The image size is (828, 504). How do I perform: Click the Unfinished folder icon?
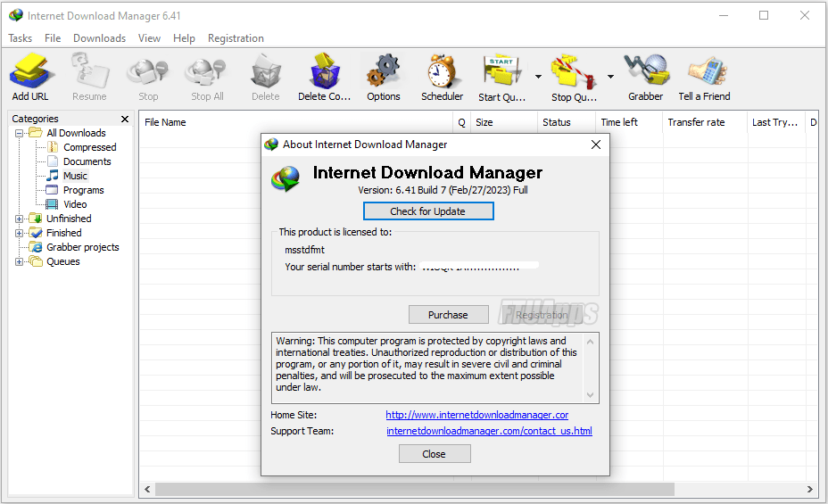click(x=36, y=219)
